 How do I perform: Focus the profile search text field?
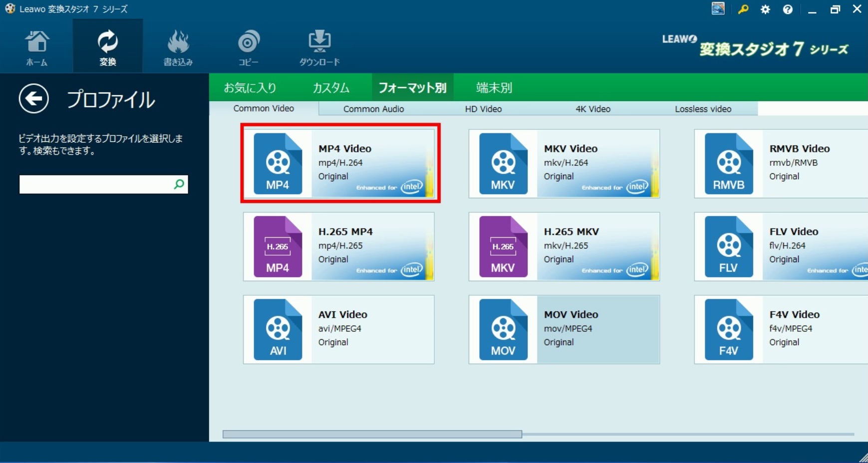[95, 184]
